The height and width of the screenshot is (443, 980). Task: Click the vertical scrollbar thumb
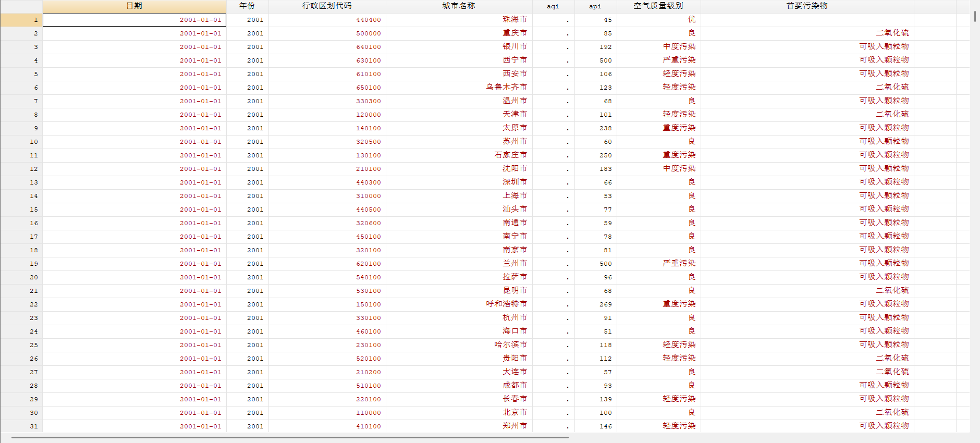(x=975, y=16)
